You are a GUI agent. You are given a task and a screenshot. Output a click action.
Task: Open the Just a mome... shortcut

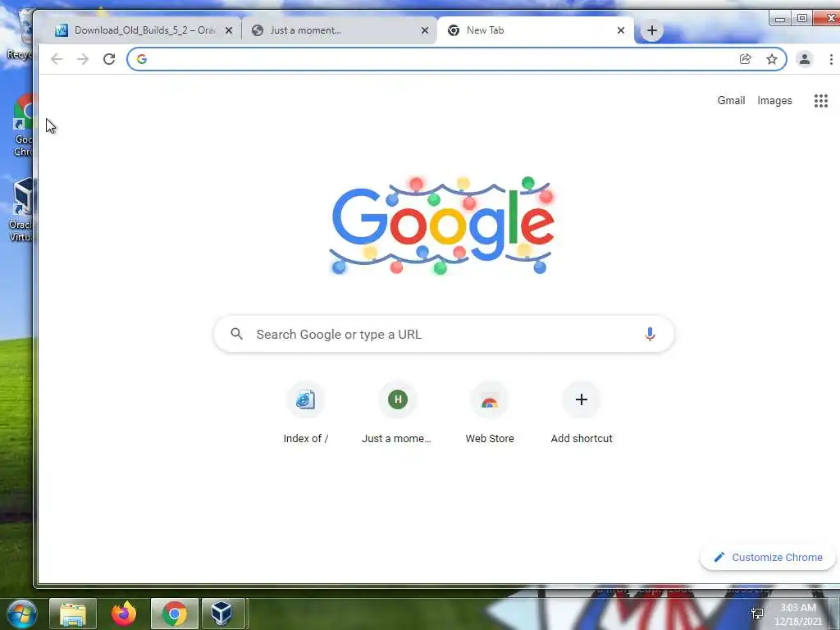click(398, 413)
